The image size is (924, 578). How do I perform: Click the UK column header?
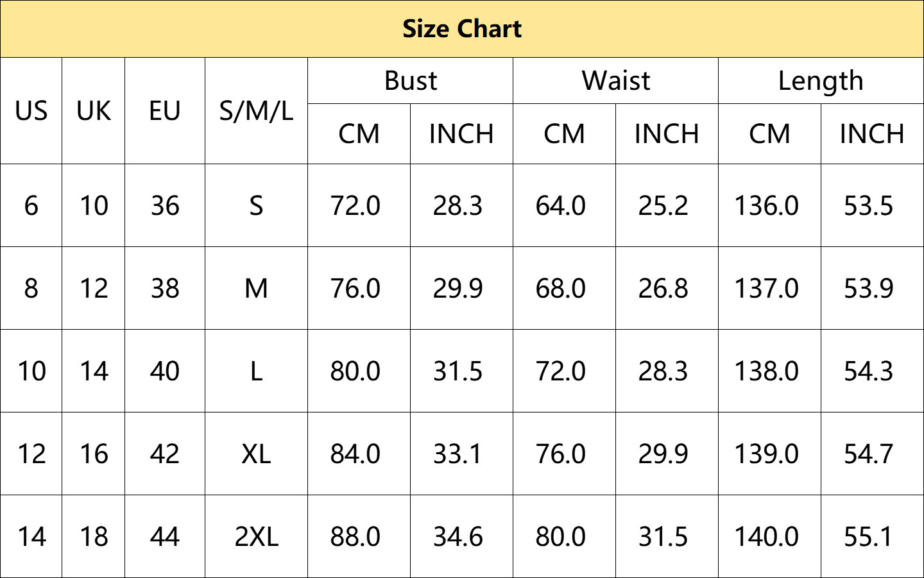pos(94,111)
